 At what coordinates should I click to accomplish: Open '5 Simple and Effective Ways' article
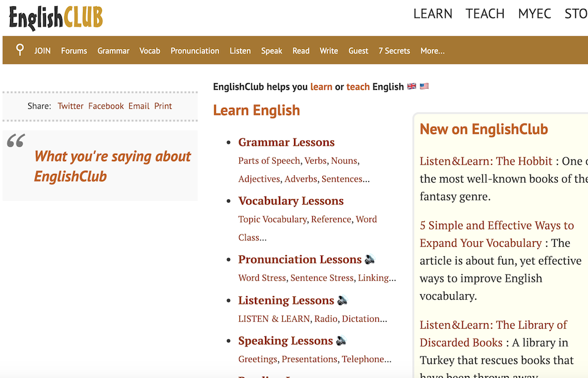point(497,234)
